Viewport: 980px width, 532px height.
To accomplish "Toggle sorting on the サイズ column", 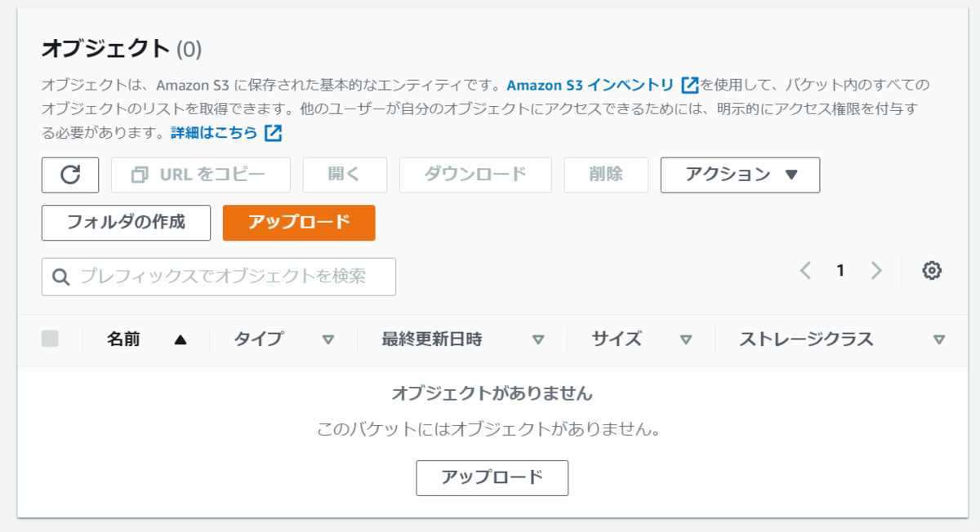I will (687, 339).
